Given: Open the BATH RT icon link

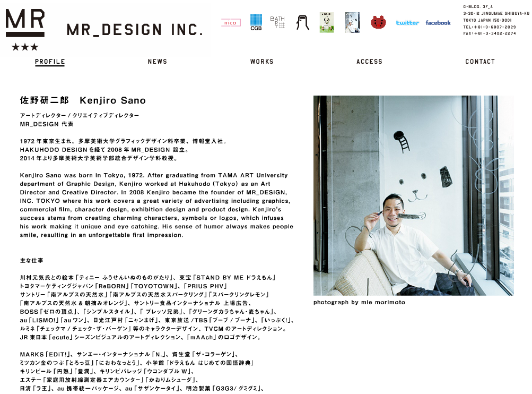Looking at the screenshot, I should pos(277,22).
